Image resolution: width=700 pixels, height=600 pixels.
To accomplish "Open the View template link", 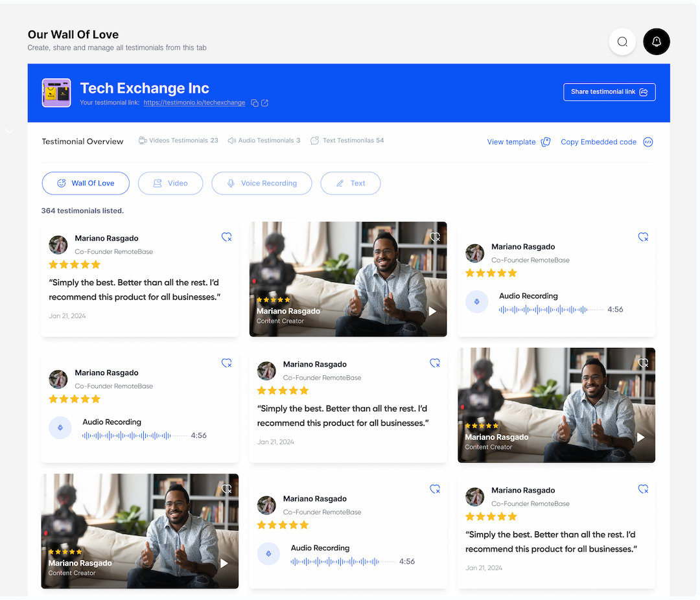I will click(x=511, y=142).
